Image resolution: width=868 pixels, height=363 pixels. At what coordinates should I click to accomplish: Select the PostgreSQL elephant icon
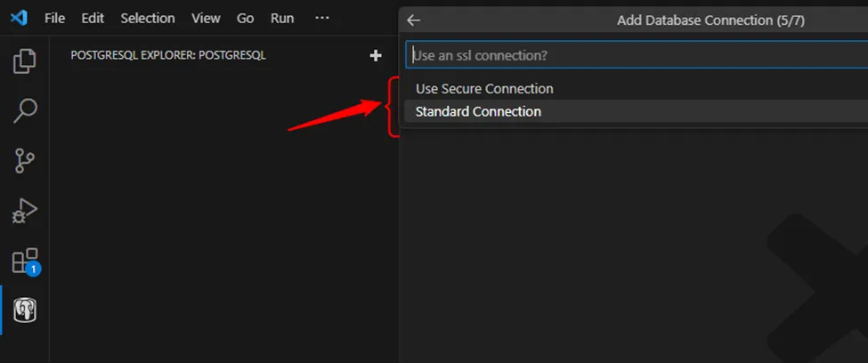25,311
